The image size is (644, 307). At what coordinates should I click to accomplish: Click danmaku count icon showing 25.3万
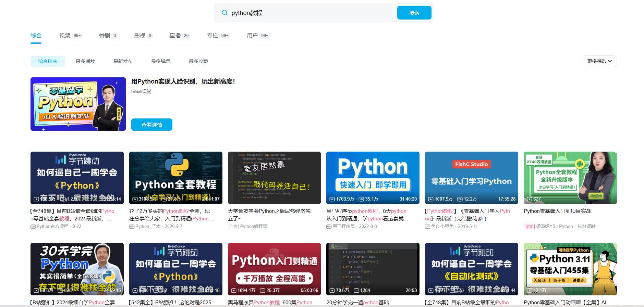click(263, 290)
